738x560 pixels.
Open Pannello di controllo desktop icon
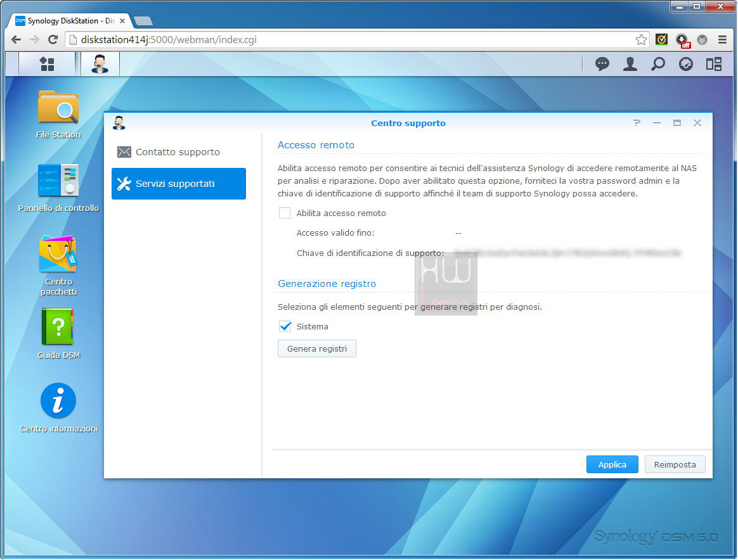[58, 188]
